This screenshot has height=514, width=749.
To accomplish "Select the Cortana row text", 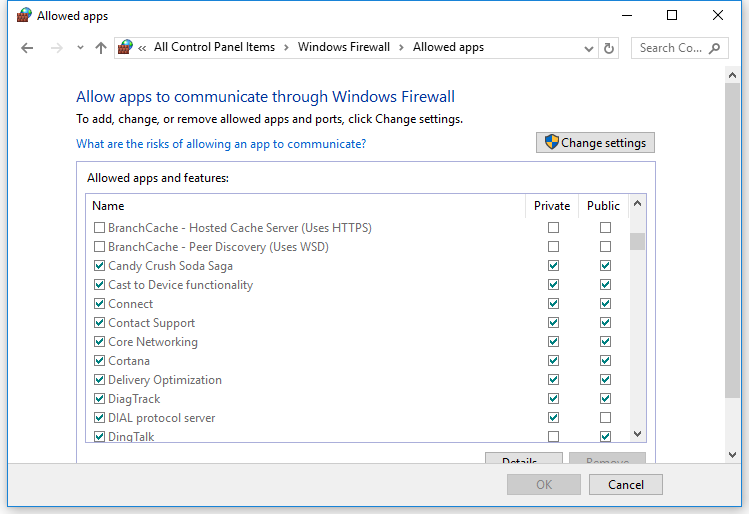I will pos(129,361).
